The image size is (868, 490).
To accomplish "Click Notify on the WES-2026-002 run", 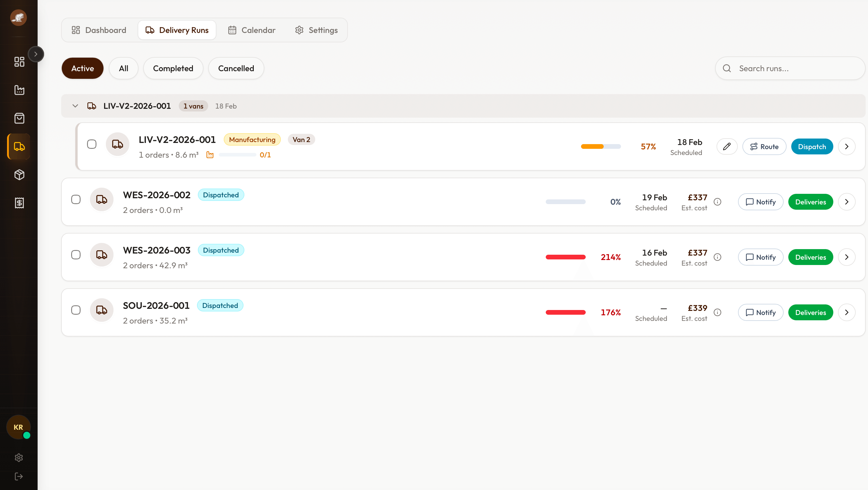I will 760,201.
